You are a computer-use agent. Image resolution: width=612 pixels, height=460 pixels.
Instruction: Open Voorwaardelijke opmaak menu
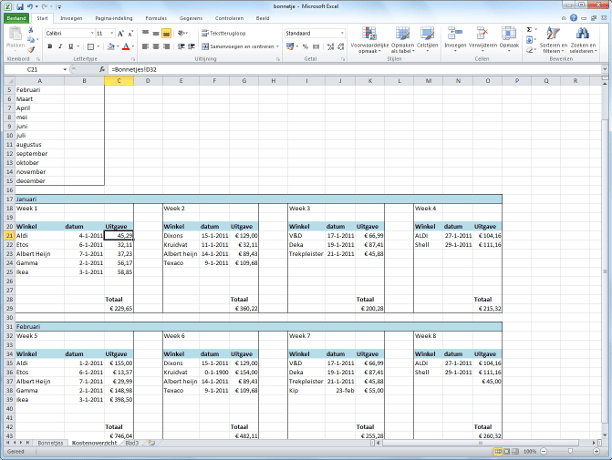coord(369,40)
